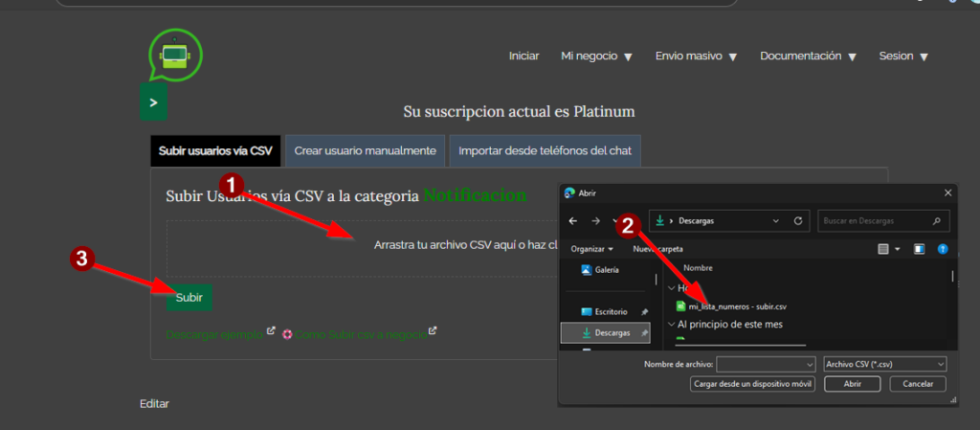Expand the green sidebar arrow button
980x430 pixels.
(153, 102)
